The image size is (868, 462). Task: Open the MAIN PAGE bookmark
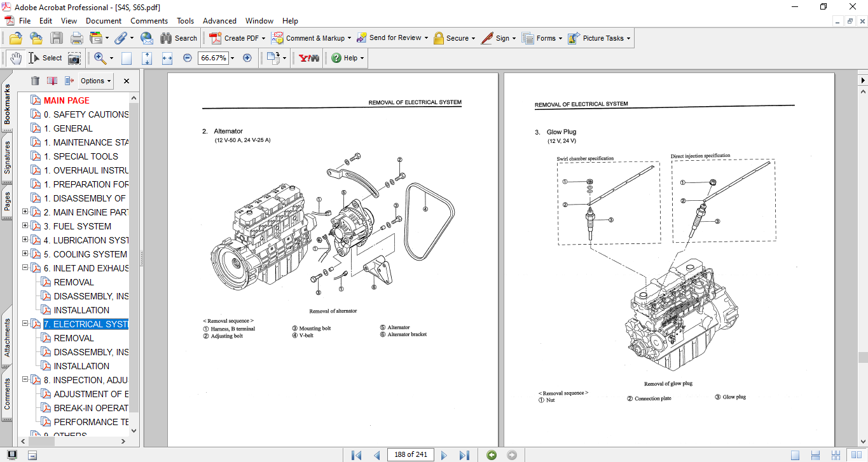point(66,100)
